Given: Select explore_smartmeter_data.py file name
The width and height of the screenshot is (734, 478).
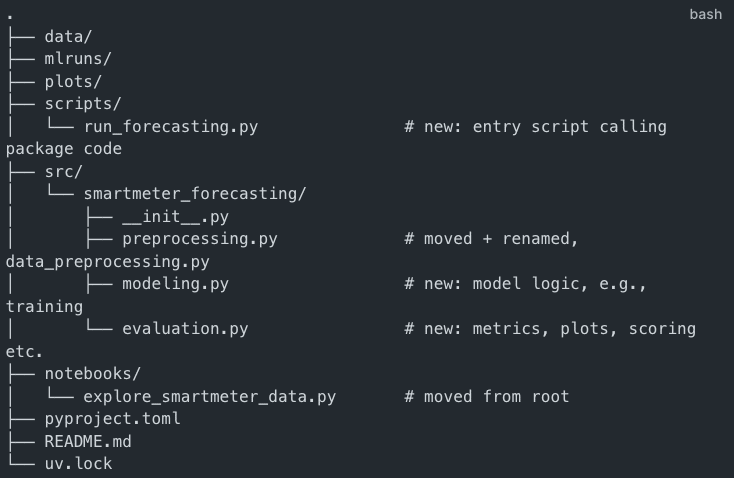Looking at the screenshot, I should point(210,397).
